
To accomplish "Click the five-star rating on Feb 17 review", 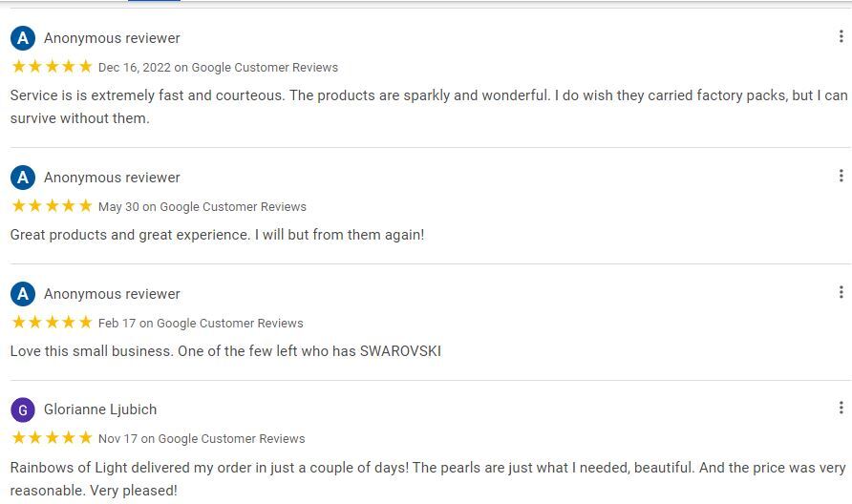I will pyautogui.click(x=52, y=322).
